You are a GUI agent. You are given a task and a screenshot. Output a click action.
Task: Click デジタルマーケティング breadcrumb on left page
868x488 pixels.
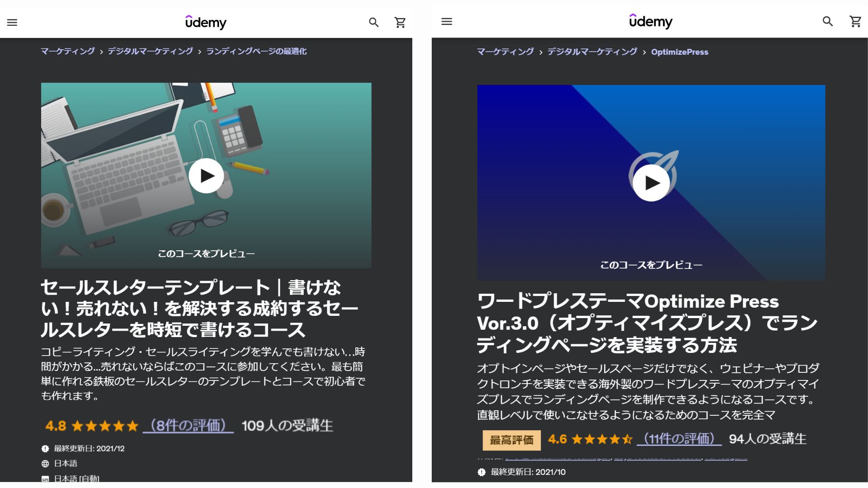point(150,52)
